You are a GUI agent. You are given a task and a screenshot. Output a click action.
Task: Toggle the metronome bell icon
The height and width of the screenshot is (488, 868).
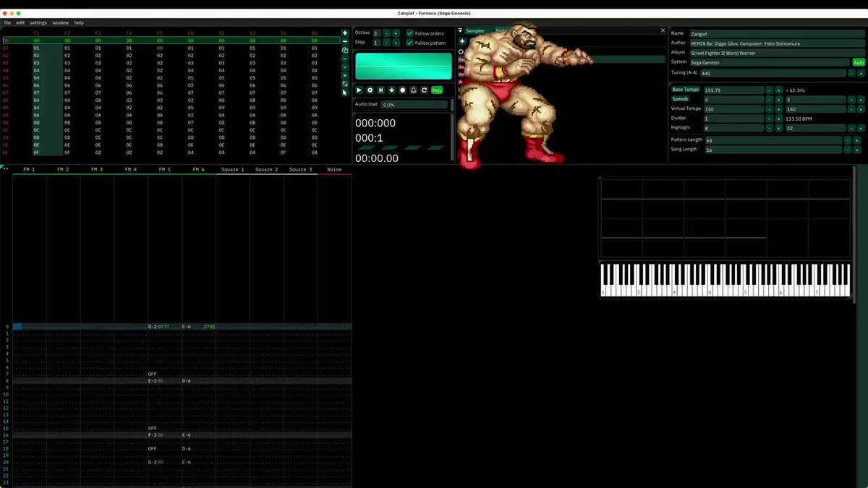(x=413, y=90)
